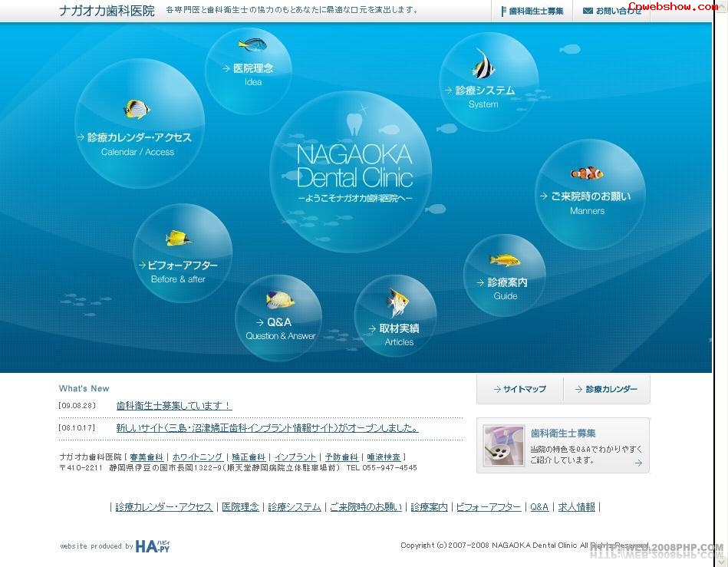The height and width of the screenshot is (567, 728).
Task: Click the What's New heading
Action: [x=84, y=389]
